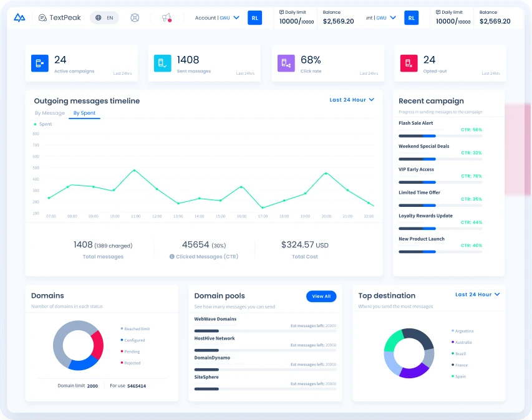Switch to the By Message tab

tap(50, 113)
